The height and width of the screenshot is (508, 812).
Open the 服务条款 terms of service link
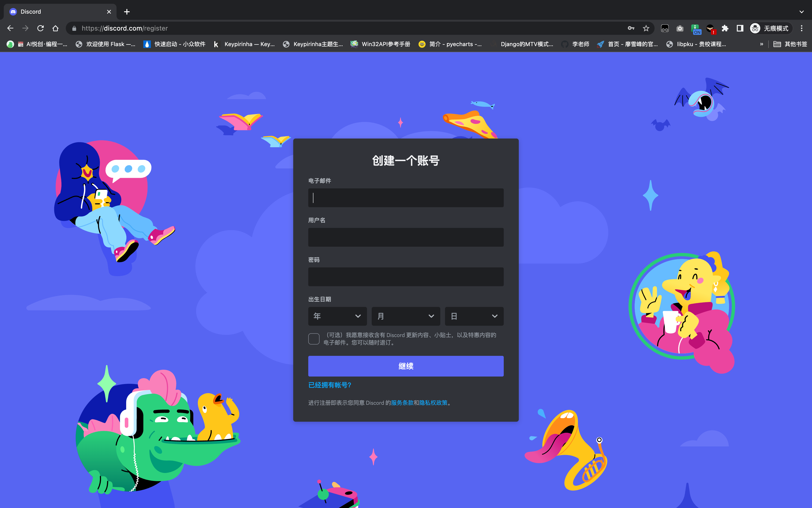point(402,402)
